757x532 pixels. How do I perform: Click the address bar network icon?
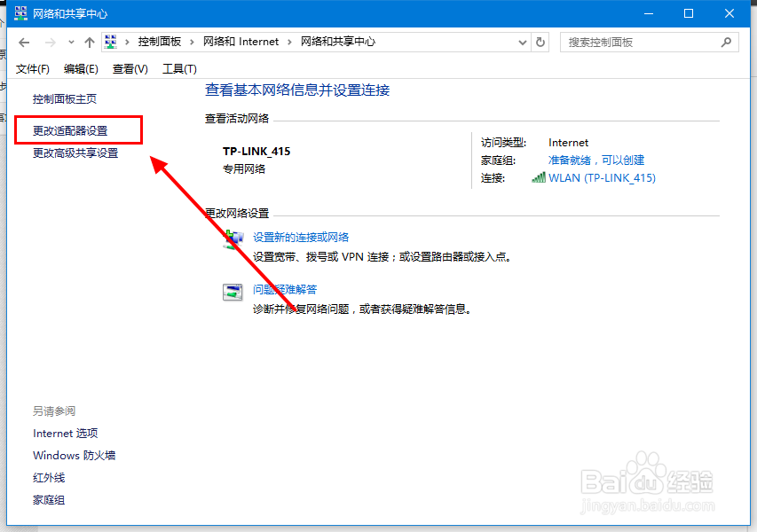click(x=111, y=42)
